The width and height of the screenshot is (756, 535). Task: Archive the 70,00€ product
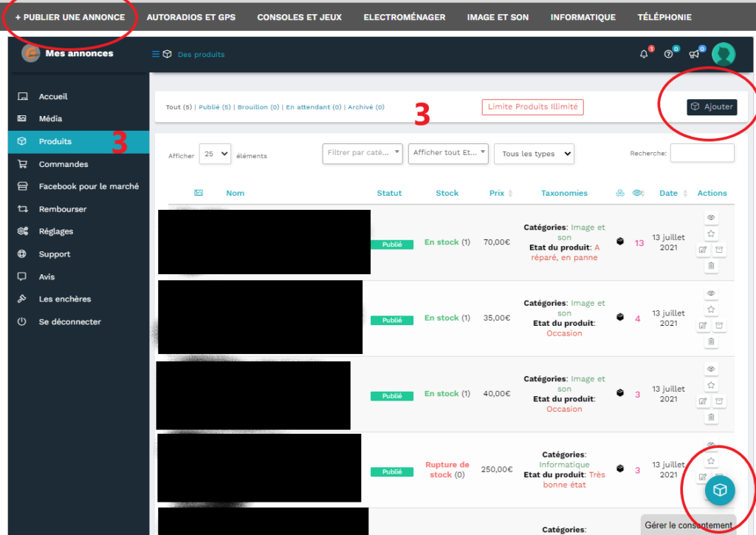(719, 250)
